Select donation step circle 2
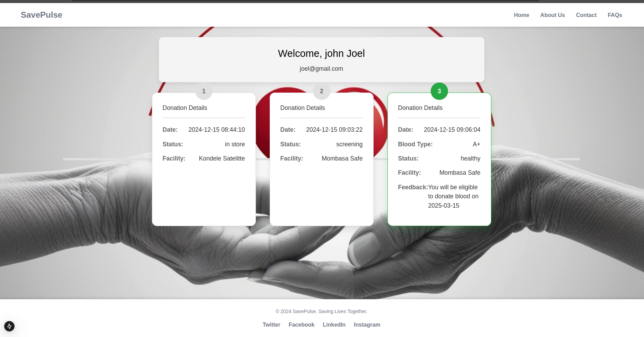The width and height of the screenshot is (644, 337). point(321,91)
